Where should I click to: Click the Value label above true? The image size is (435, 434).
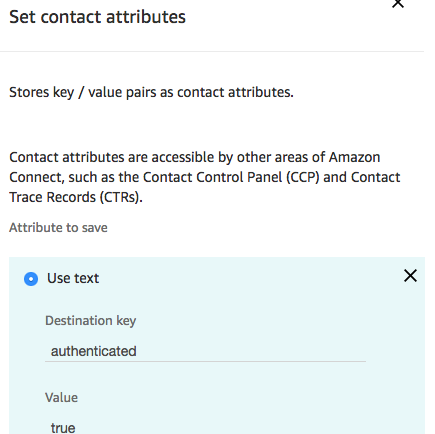[61, 397]
